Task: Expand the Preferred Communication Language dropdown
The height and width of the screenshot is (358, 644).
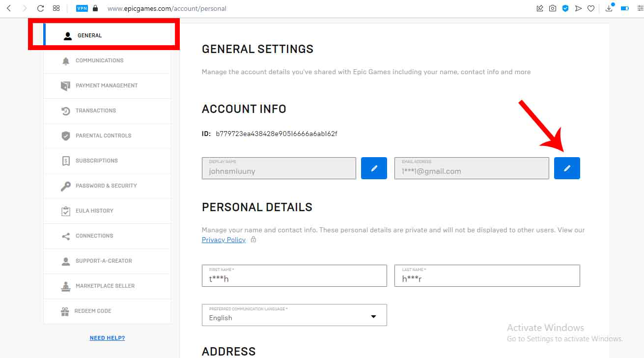Action: click(294, 315)
